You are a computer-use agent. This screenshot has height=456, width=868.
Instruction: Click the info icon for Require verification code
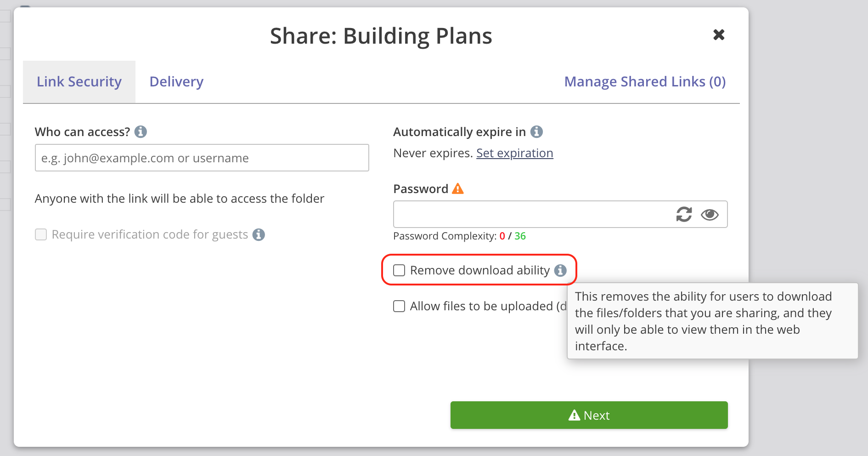259,234
